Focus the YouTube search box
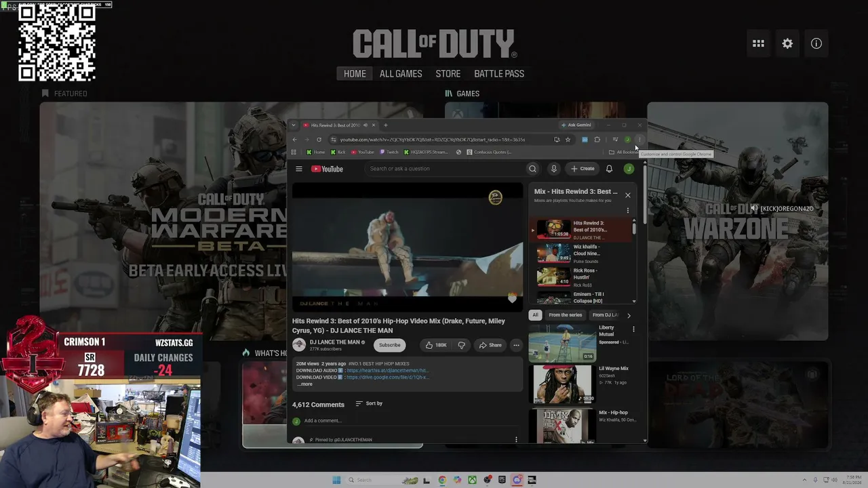The width and height of the screenshot is (868, 488). [x=444, y=169]
